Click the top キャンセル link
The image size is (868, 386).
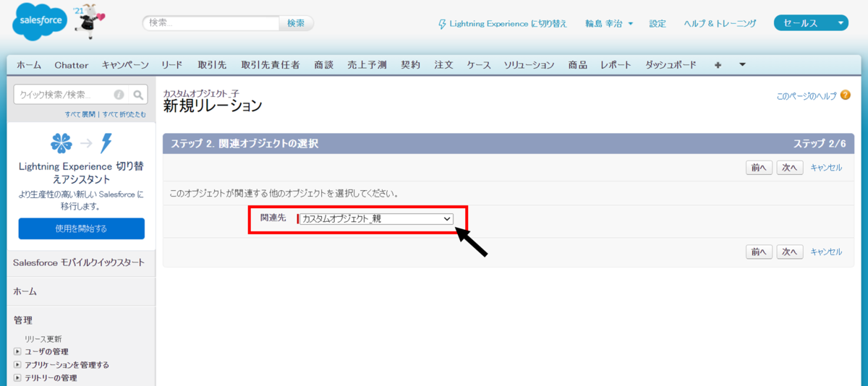point(826,168)
